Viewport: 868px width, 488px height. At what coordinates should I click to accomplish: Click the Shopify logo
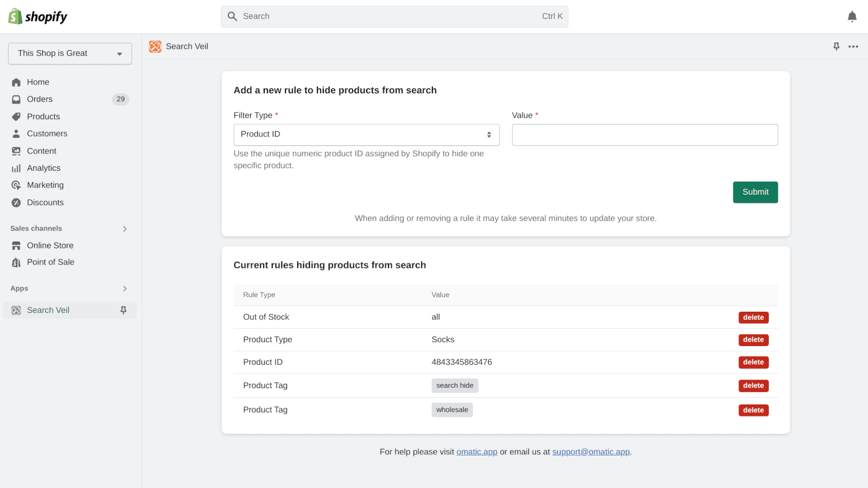point(37,16)
